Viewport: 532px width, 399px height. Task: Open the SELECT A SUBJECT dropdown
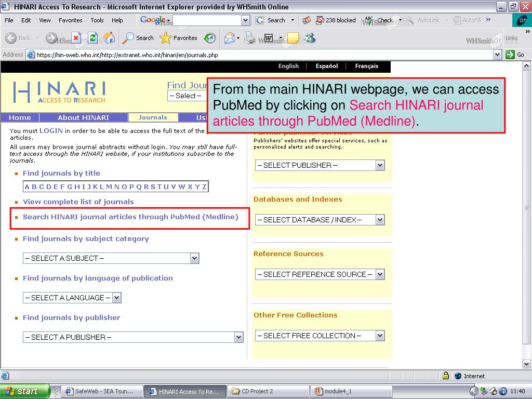(x=111, y=258)
